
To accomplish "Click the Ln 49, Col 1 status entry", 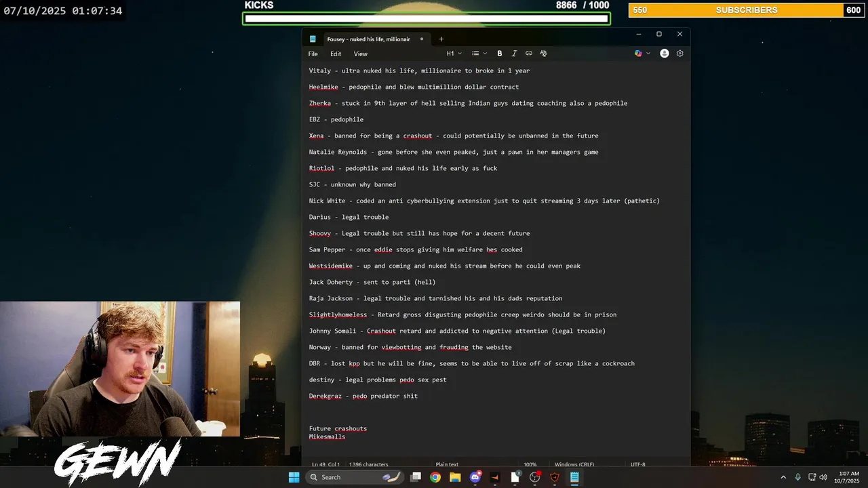I will point(325,464).
